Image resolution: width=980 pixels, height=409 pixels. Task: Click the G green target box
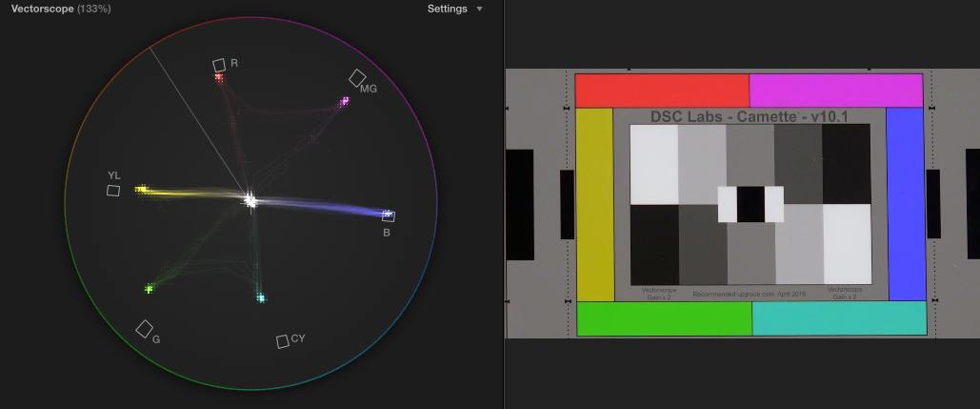(144, 329)
